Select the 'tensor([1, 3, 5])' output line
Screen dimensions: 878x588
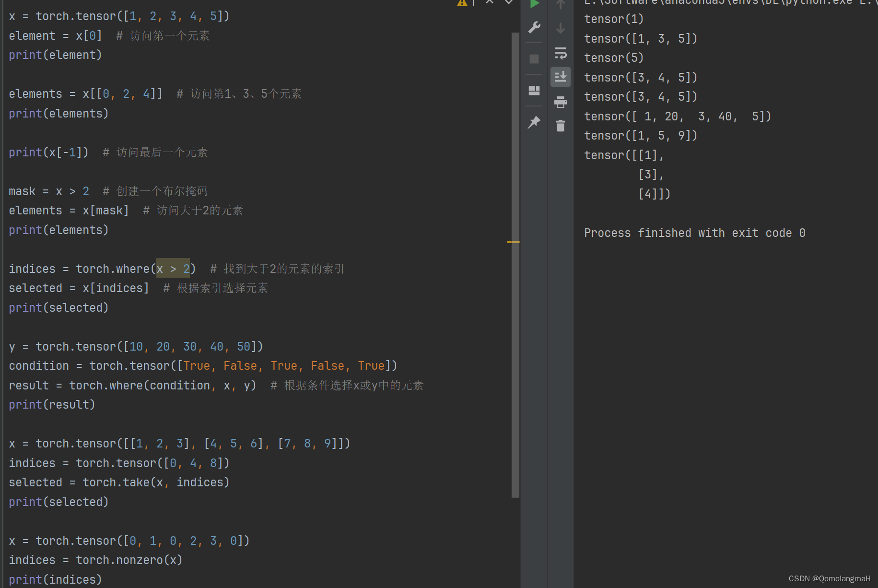click(641, 39)
